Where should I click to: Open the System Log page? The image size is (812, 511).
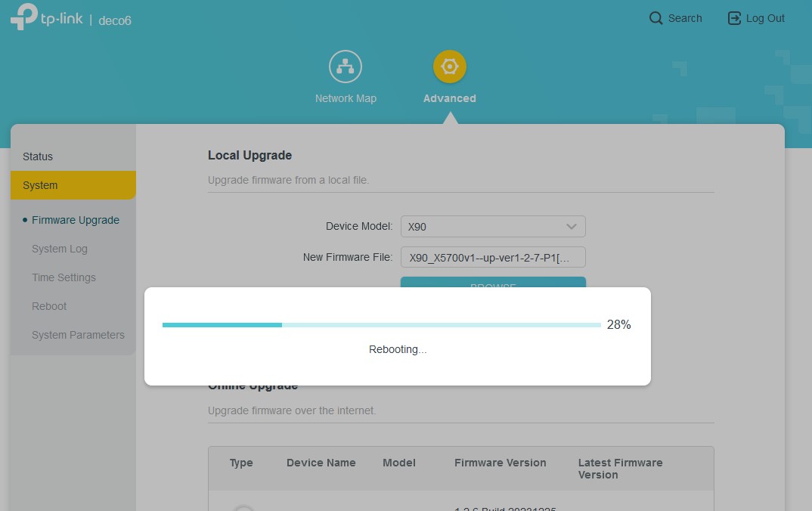(x=60, y=249)
